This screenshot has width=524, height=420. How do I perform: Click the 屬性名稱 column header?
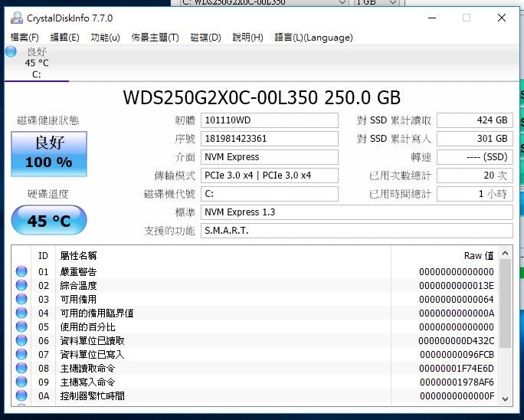coord(223,256)
